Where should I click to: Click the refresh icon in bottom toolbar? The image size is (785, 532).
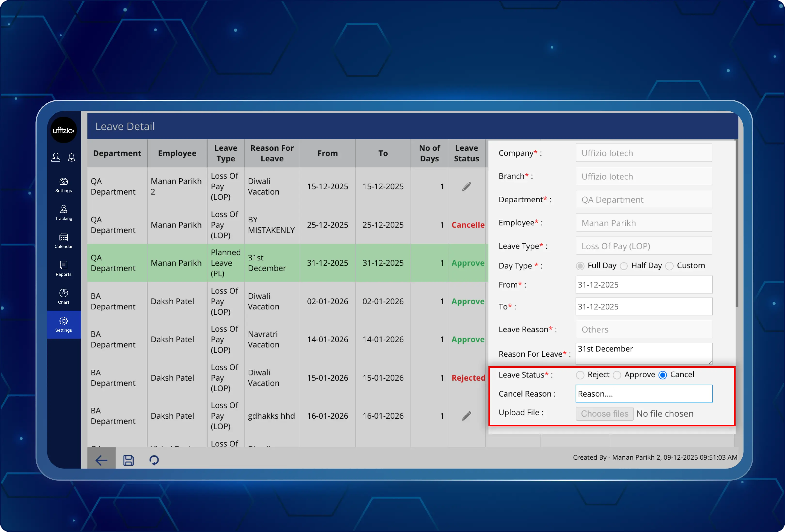tap(154, 460)
